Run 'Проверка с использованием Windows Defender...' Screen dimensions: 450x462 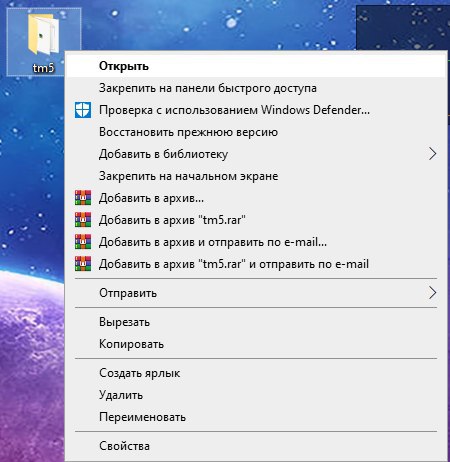pyautogui.click(x=256, y=110)
